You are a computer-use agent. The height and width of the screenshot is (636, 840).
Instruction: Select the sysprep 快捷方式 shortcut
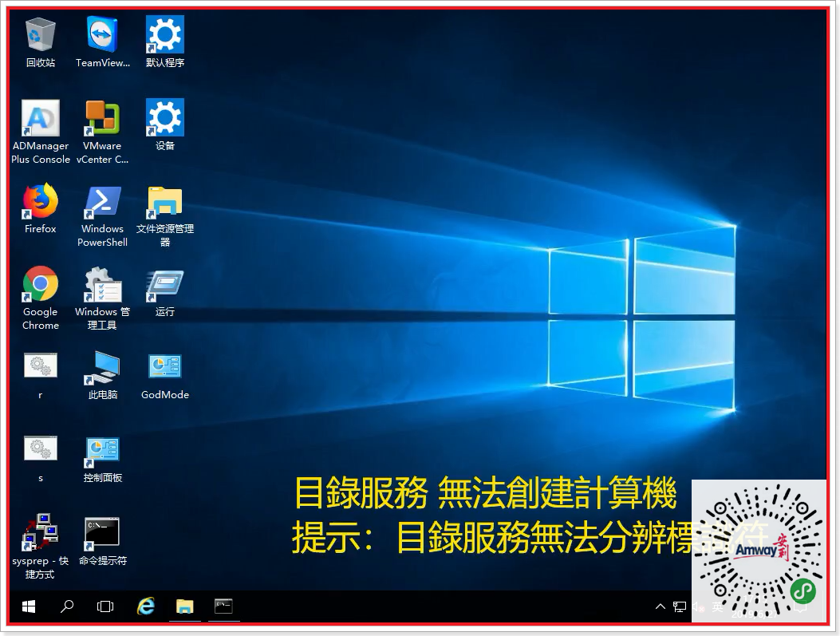click(x=40, y=547)
